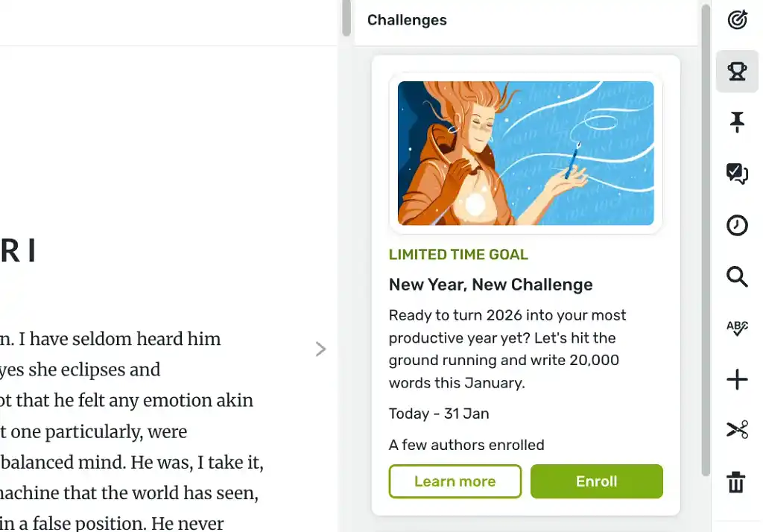This screenshot has width=763, height=532.
Task: Click the editor's vertical scrollbar
Action: (346, 19)
